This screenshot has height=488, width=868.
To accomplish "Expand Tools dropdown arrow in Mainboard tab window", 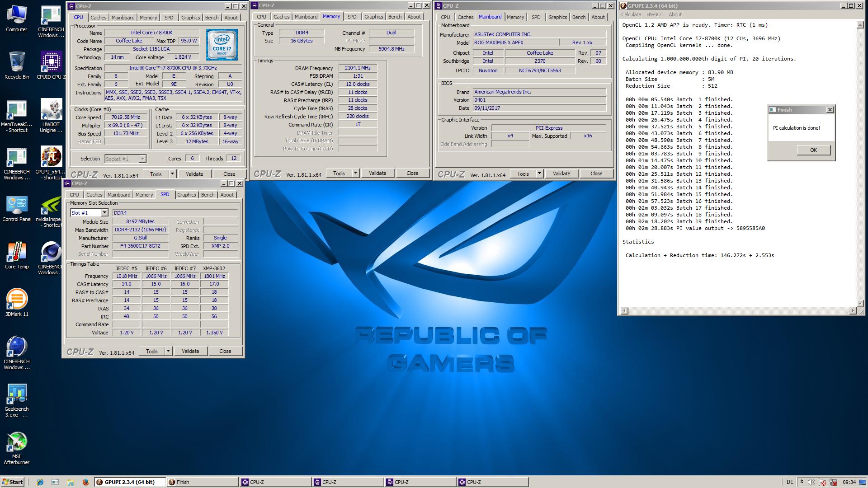I will coord(539,174).
